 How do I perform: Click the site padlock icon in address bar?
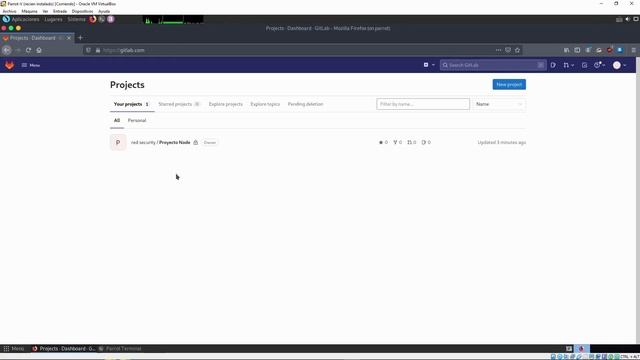click(98, 50)
